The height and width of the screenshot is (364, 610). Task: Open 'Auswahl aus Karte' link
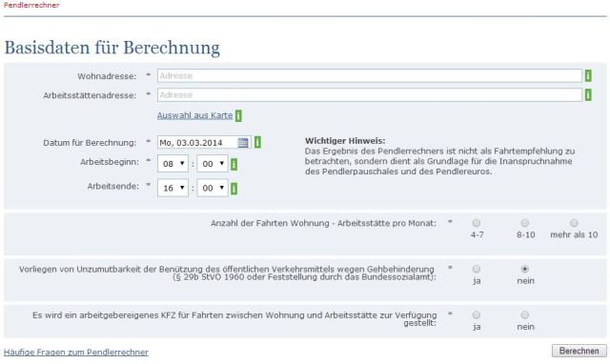point(194,115)
